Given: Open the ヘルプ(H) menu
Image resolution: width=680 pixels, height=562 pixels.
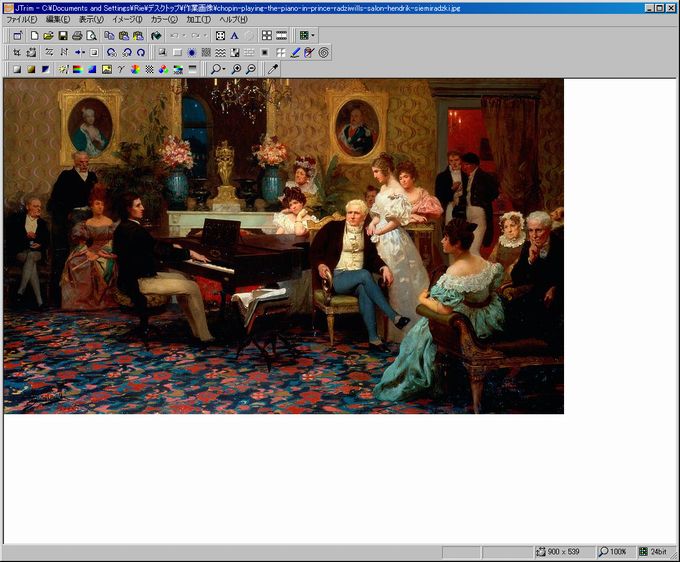Looking at the screenshot, I should pos(233,19).
